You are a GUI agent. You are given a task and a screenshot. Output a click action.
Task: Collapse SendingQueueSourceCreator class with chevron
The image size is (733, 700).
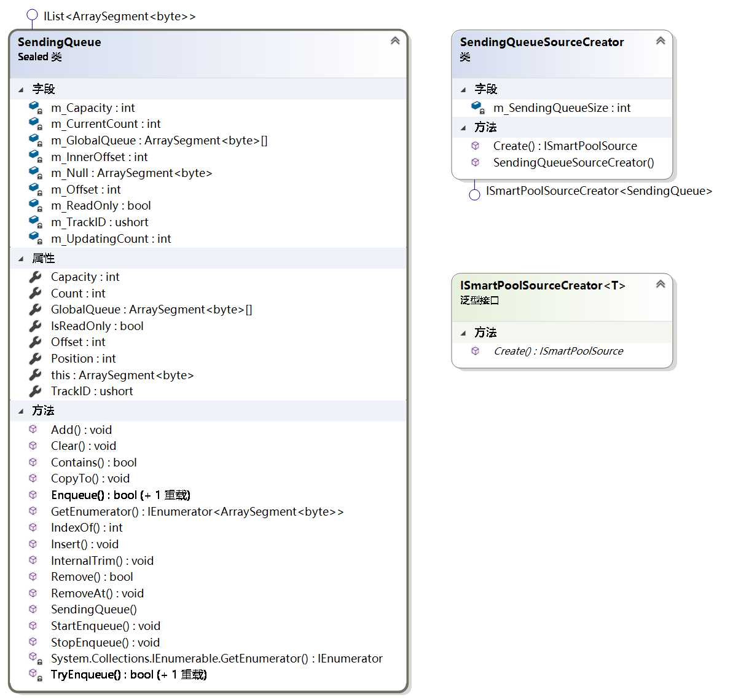tap(660, 41)
